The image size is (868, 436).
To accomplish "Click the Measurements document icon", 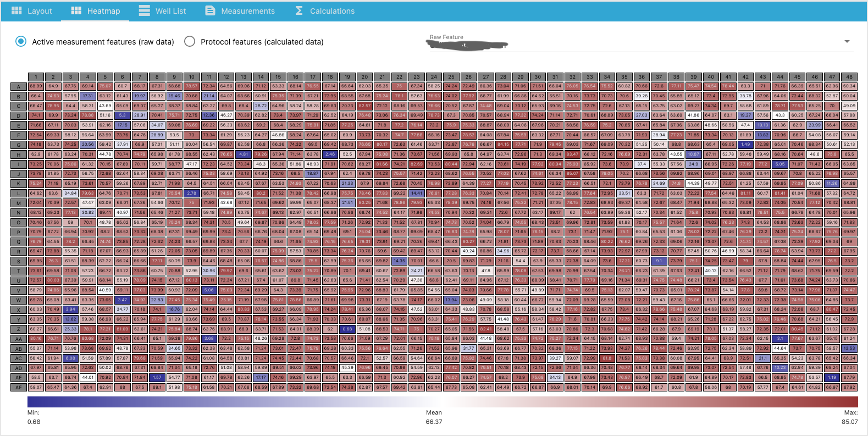I will pos(210,10).
